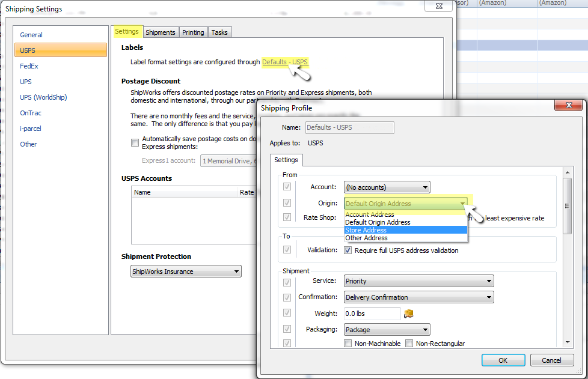Enable the Non-Machinable checkbox
Screen dimensions: 588x379
pyautogui.click(x=348, y=343)
